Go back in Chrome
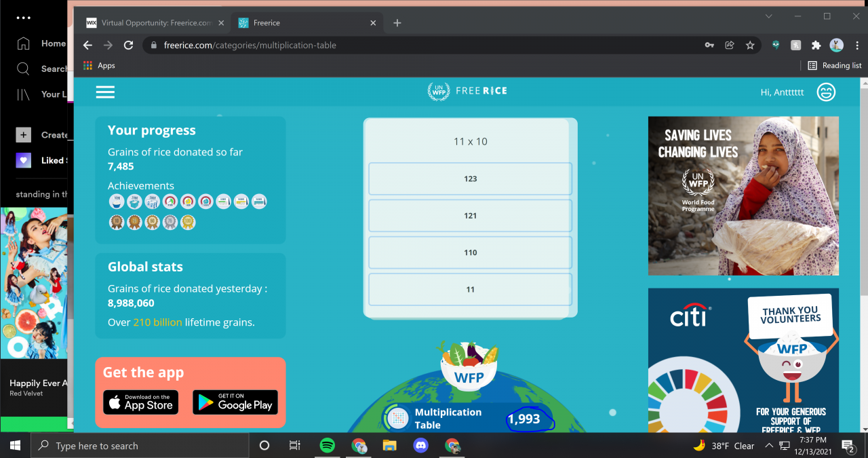Image resolution: width=868 pixels, height=458 pixels. pos(87,45)
